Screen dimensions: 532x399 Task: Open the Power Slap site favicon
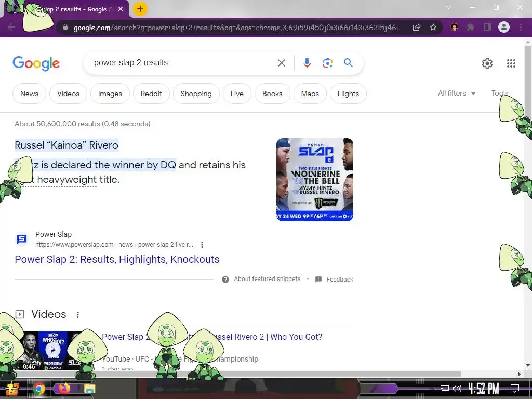tap(22, 239)
